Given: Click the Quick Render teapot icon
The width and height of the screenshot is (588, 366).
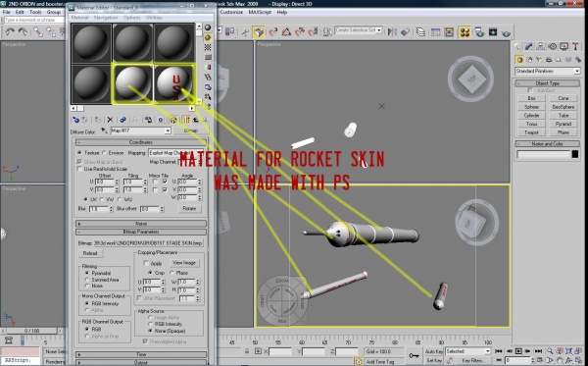Looking at the screenshot, I should pyautogui.click(x=507, y=33).
